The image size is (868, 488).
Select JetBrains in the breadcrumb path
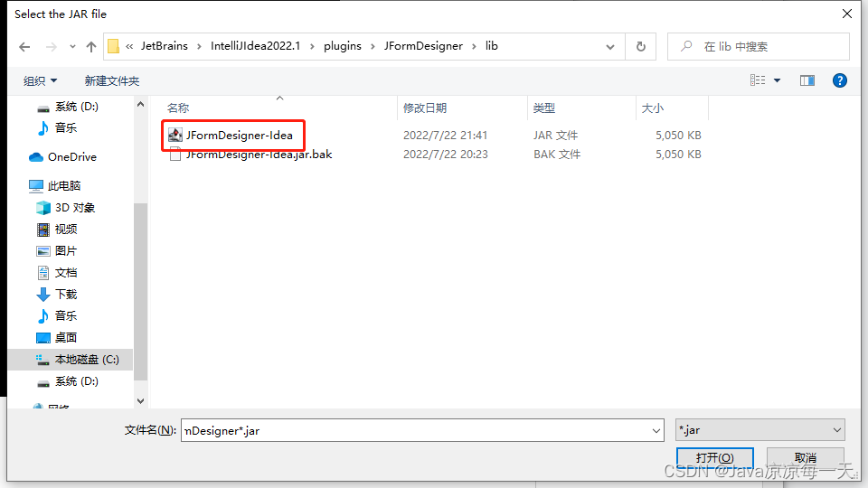point(165,46)
